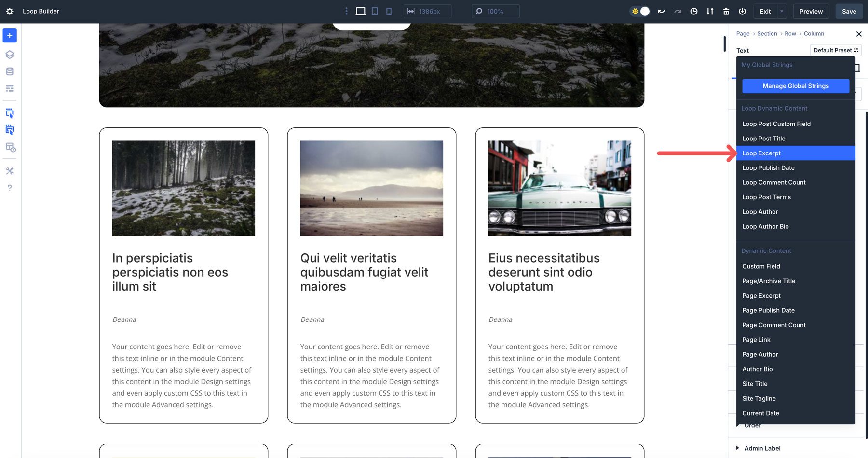Undo the last action
The width and height of the screenshot is (868, 458).
click(x=661, y=11)
